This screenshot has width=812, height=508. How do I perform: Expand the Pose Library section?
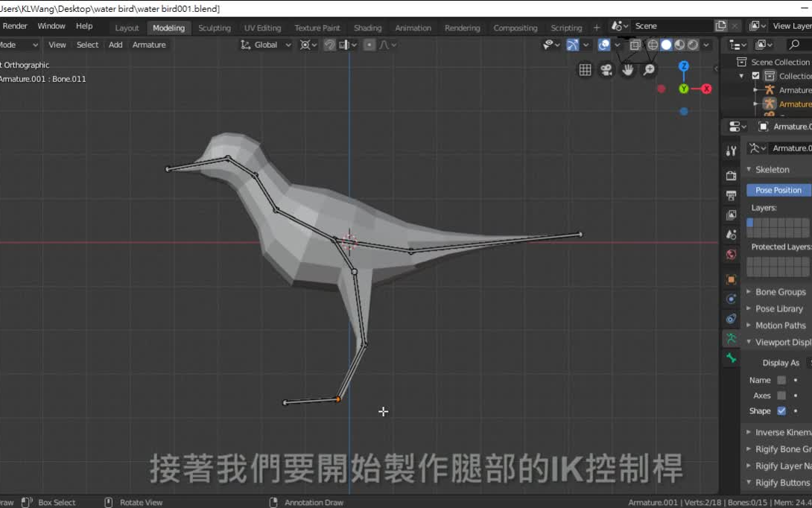776,308
